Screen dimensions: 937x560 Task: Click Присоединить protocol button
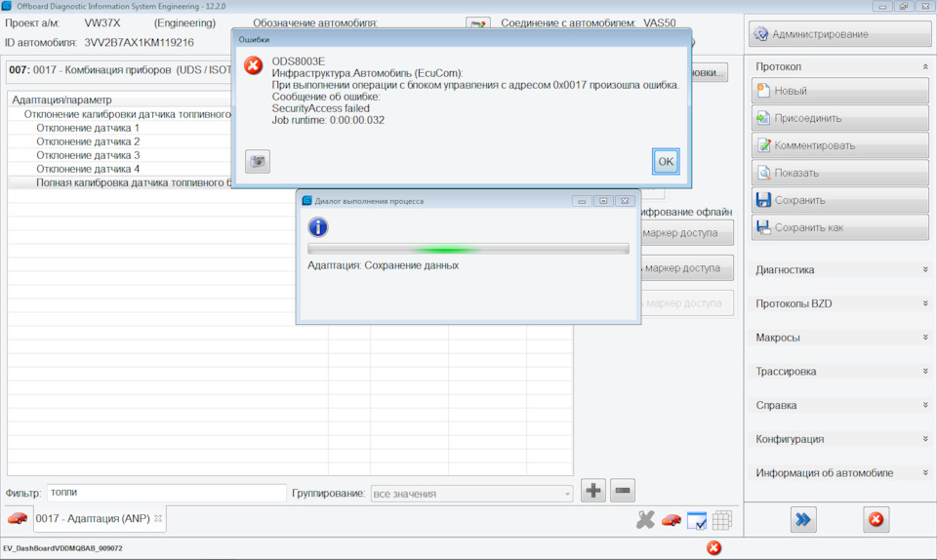coord(839,118)
